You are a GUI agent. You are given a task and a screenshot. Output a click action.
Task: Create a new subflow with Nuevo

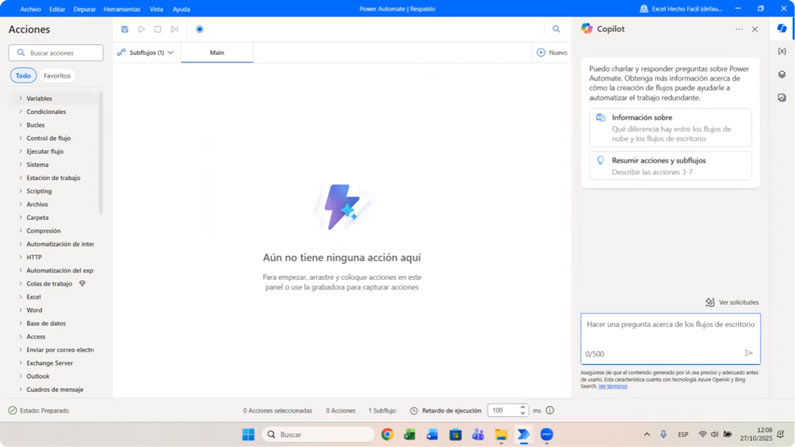tap(552, 52)
